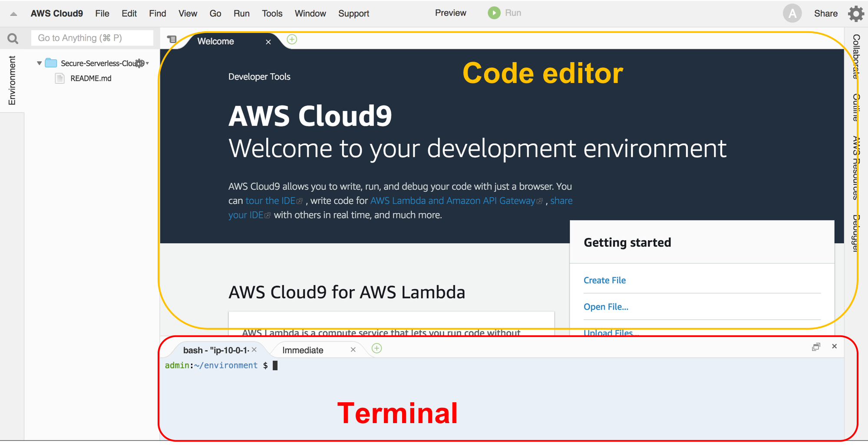Open the Find menu

pyautogui.click(x=157, y=13)
